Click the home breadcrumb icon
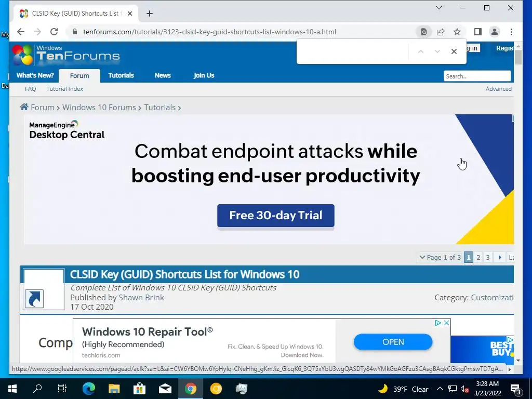The height and width of the screenshot is (399, 532). click(24, 107)
